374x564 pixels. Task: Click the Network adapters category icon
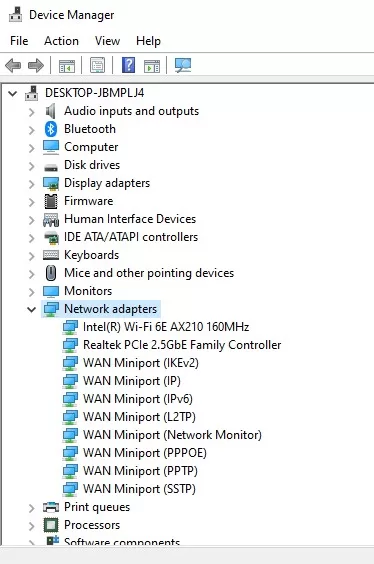click(51, 309)
